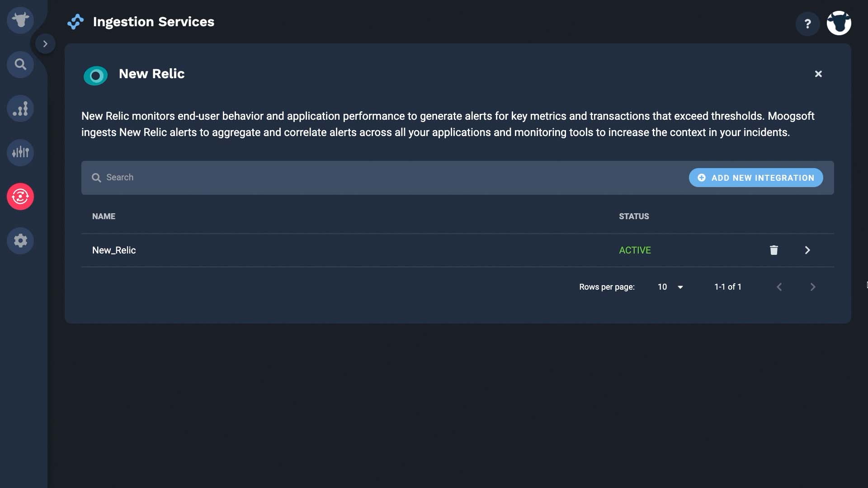Screen dimensions: 868x488
Task: Delete the New_Relic integration via trash icon
Action: tap(774, 250)
